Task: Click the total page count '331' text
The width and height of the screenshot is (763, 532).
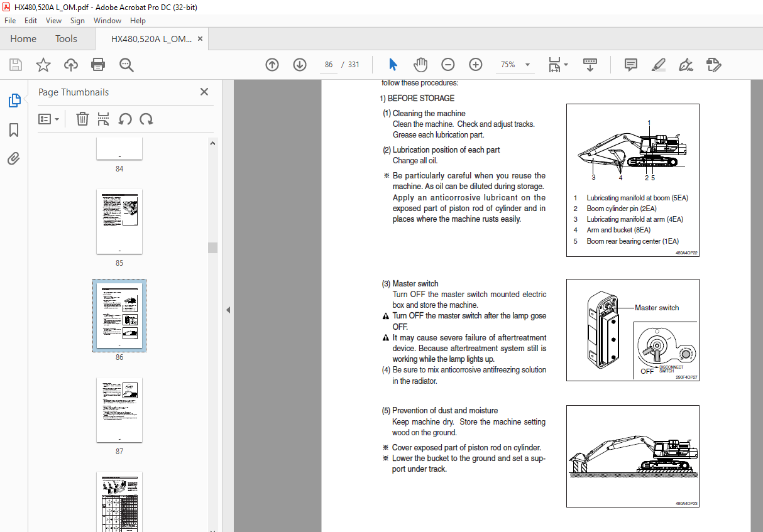Action: (x=354, y=65)
